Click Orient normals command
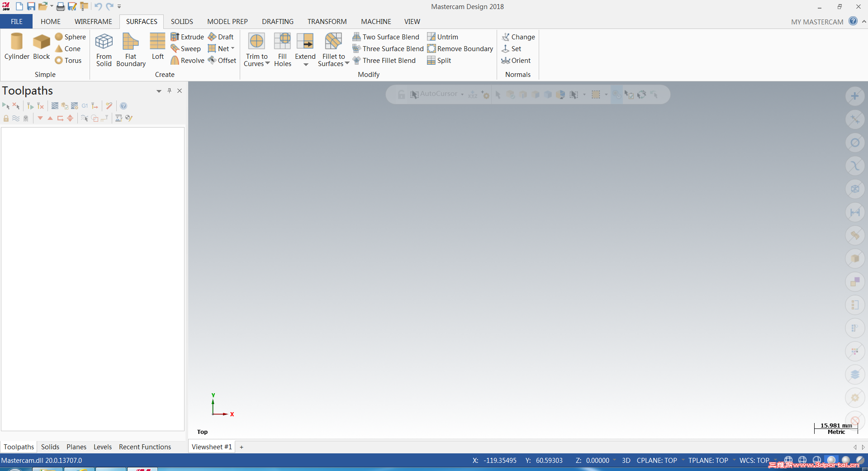868x471 pixels. coord(516,60)
